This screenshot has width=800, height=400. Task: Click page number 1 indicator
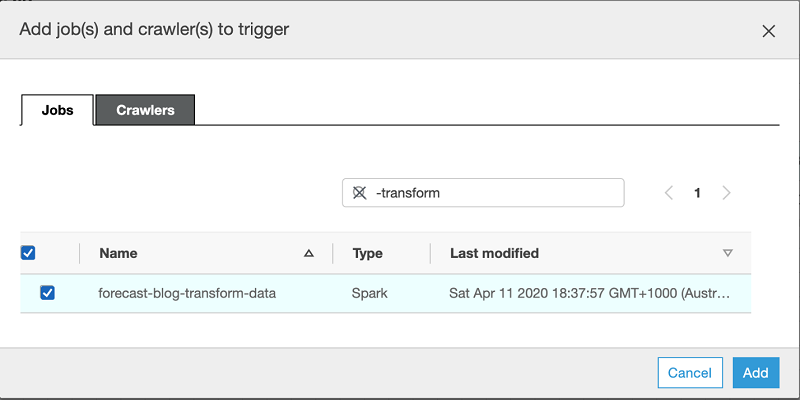coord(698,193)
